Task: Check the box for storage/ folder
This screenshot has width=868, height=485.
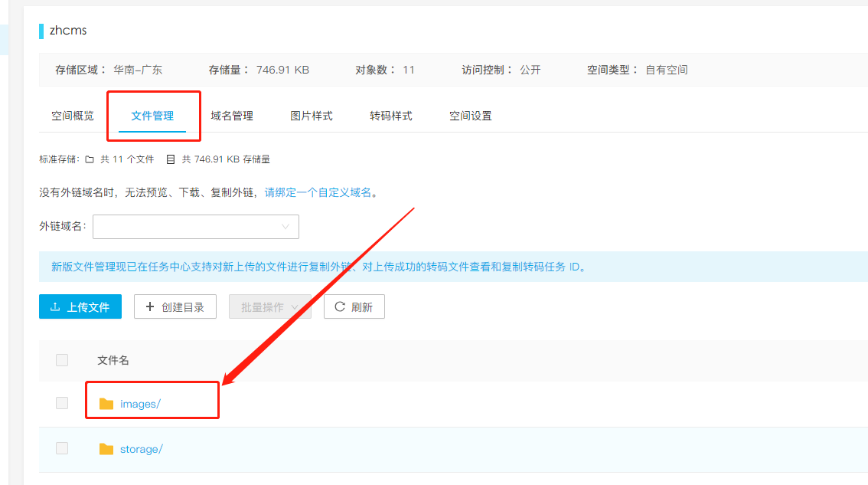Action: click(62, 449)
